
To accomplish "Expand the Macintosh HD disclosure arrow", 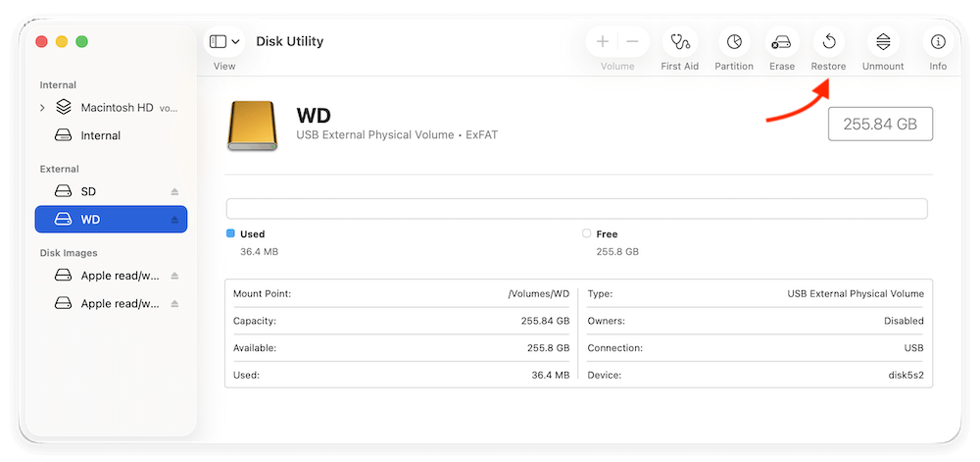I will [42, 108].
